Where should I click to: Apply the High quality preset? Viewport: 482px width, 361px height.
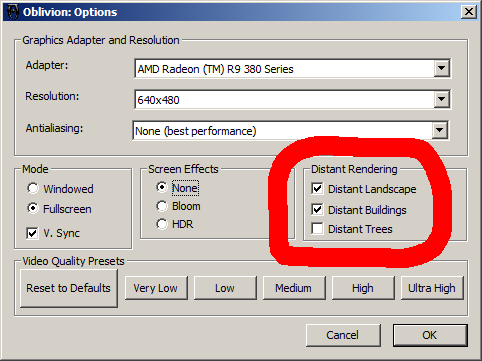pyautogui.click(x=363, y=288)
